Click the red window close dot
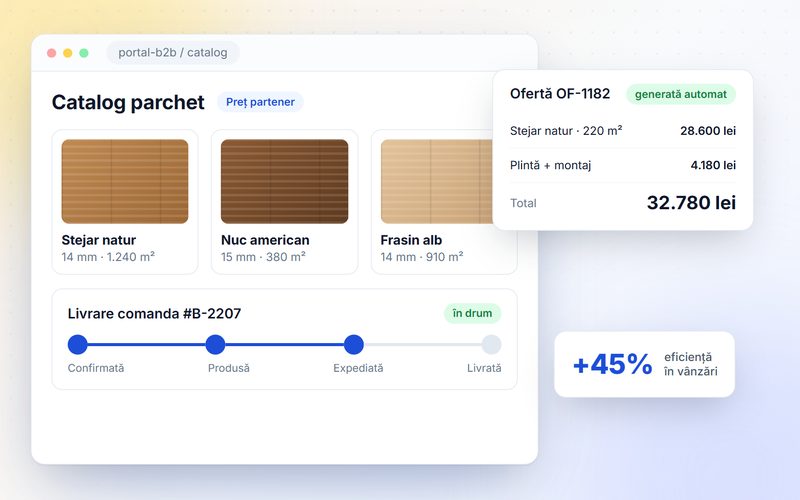 click(52, 53)
